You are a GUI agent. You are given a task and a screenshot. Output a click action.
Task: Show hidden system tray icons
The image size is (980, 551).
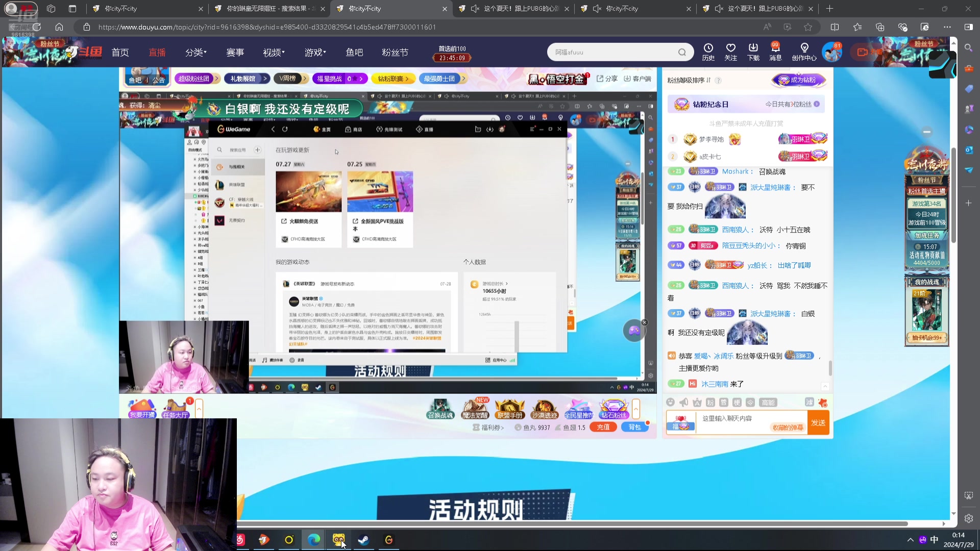point(910,540)
